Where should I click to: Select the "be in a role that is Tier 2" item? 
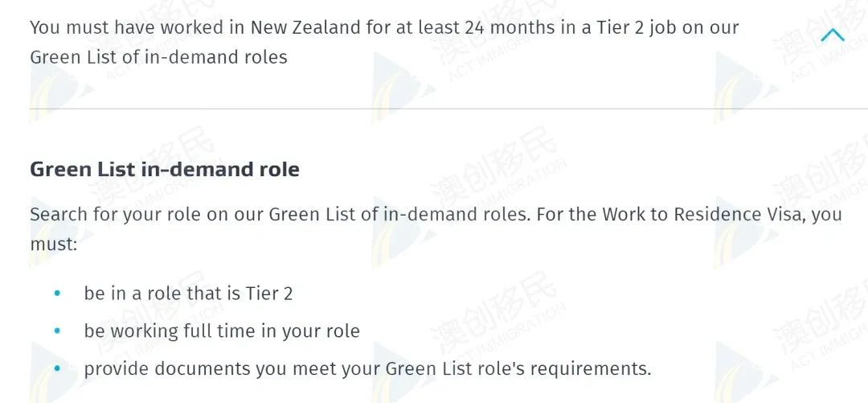[188, 294]
